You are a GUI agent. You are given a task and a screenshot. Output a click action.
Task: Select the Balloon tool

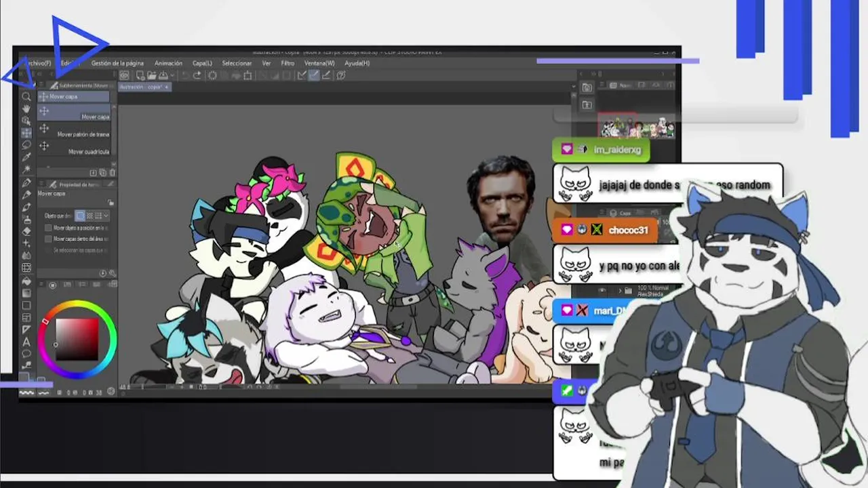(x=26, y=353)
